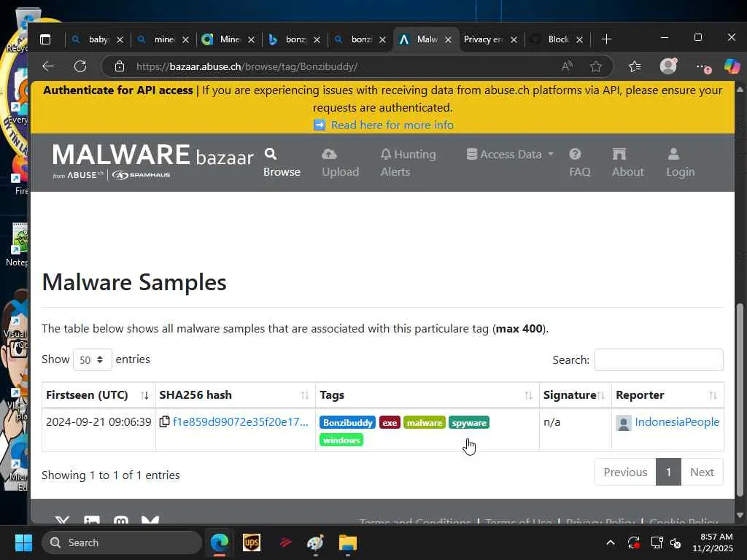Open the f1e859d99072e35f20e17... hash link

pos(240,422)
